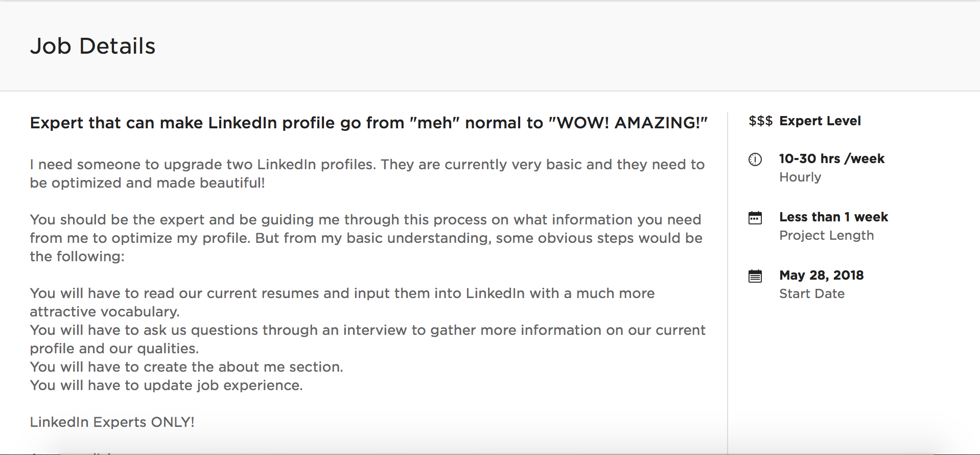
Task: Click the Expert Level label
Action: [820, 121]
